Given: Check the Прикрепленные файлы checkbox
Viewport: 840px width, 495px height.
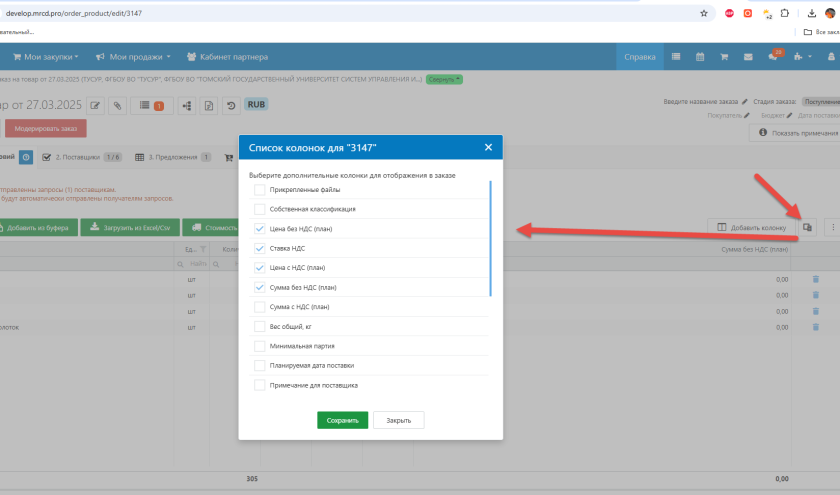Looking at the screenshot, I should click(x=259, y=190).
